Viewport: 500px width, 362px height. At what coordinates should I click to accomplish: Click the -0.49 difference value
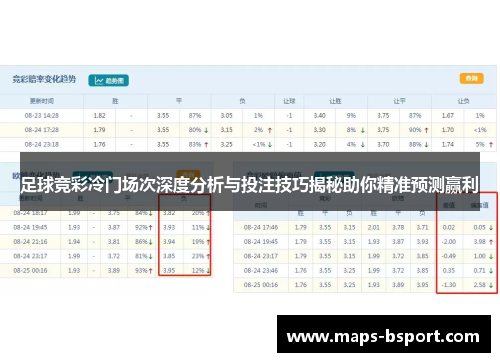click(x=448, y=256)
